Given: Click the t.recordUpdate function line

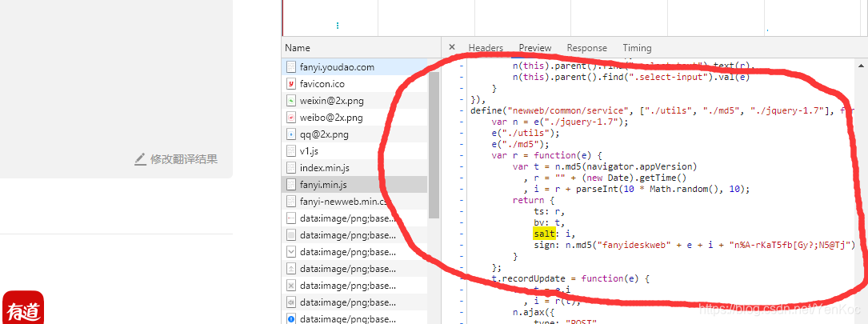Looking at the screenshot, I should [x=570, y=278].
